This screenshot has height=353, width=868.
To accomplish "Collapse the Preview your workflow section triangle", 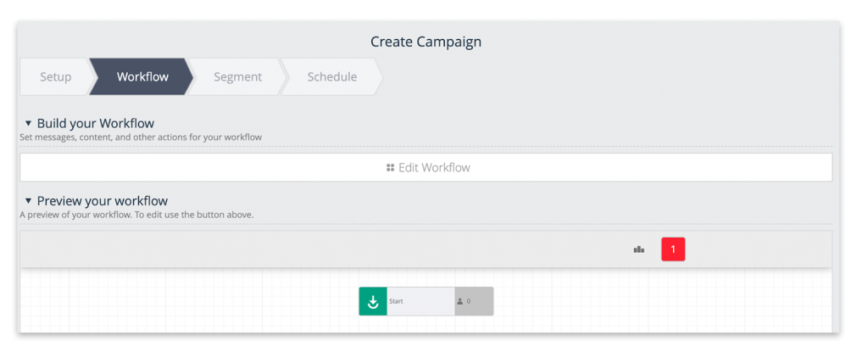I will click(x=28, y=200).
